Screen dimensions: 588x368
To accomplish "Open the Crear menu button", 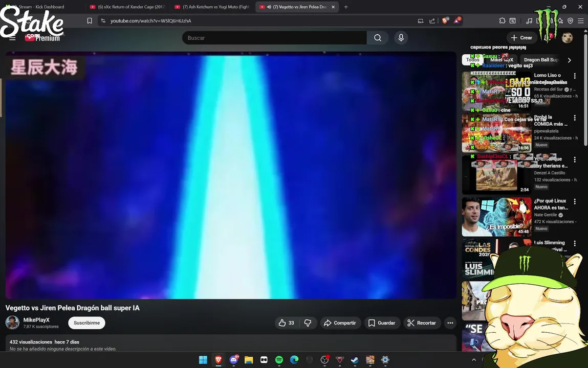I will [521, 38].
